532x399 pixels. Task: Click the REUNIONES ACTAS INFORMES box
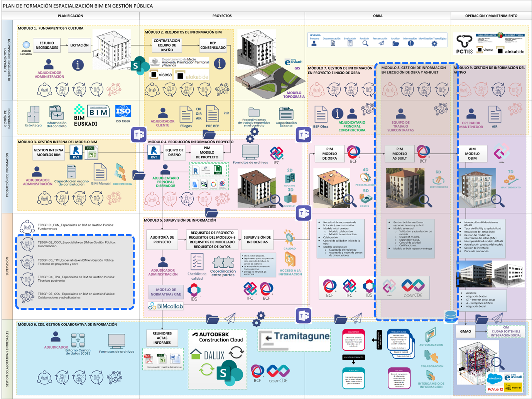pyautogui.click(x=162, y=338)
